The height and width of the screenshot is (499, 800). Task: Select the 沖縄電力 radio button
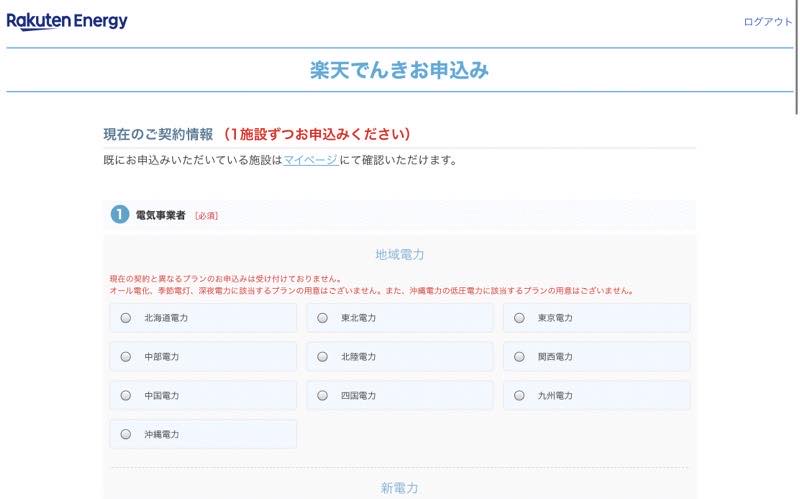(x=126, y=434)
